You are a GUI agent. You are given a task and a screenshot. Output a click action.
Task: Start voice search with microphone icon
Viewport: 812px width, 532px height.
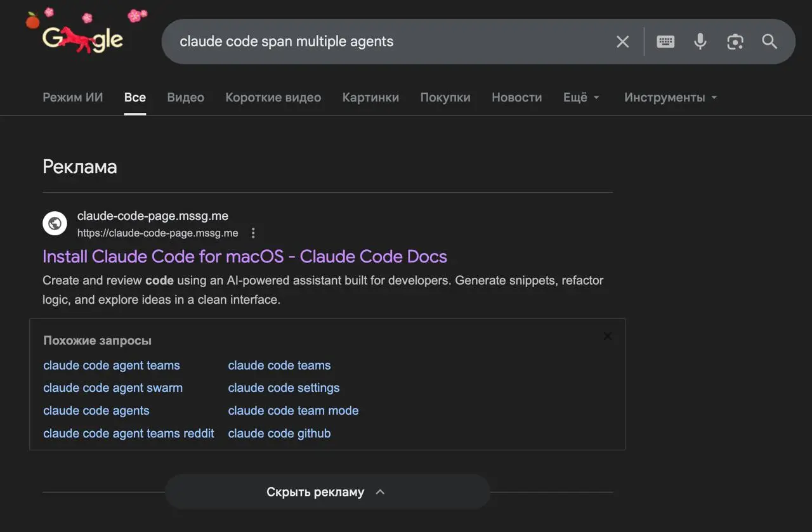click(700, 42)
